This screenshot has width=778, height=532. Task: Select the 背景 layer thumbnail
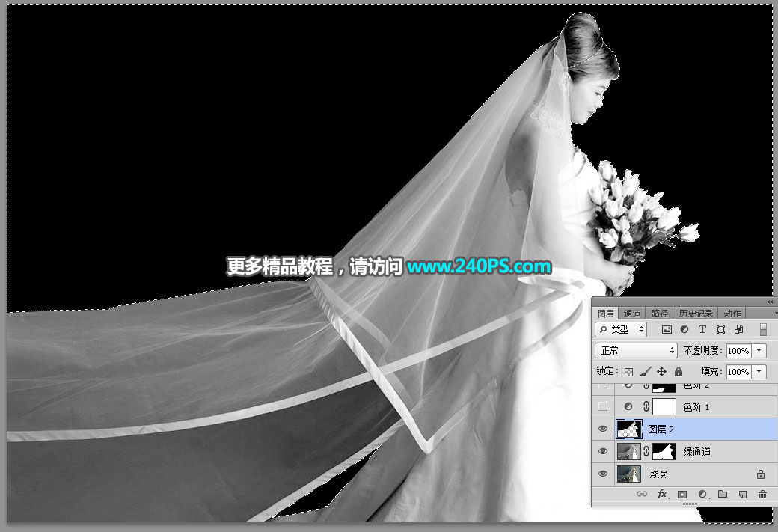(x=628, y=474)
